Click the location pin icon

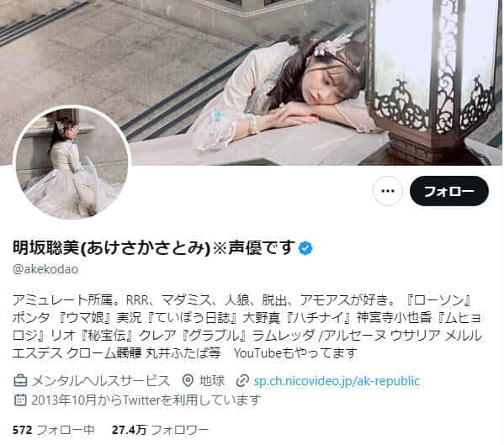point(188,381)
